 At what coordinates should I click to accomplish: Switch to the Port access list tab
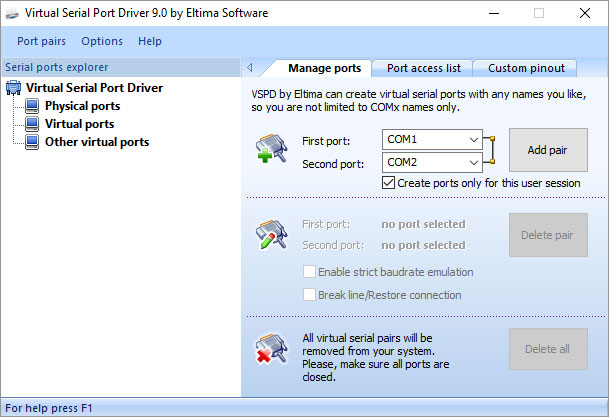(423, 68)
